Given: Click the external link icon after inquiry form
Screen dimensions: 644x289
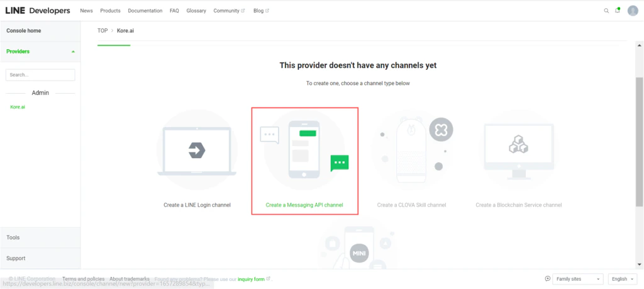Looking at the screenshot, I should click(268, 278).
